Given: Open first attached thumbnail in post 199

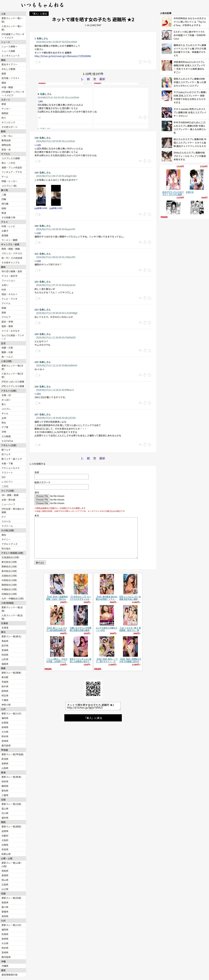Looking at the screenshot, I should [x=41, y=196].
